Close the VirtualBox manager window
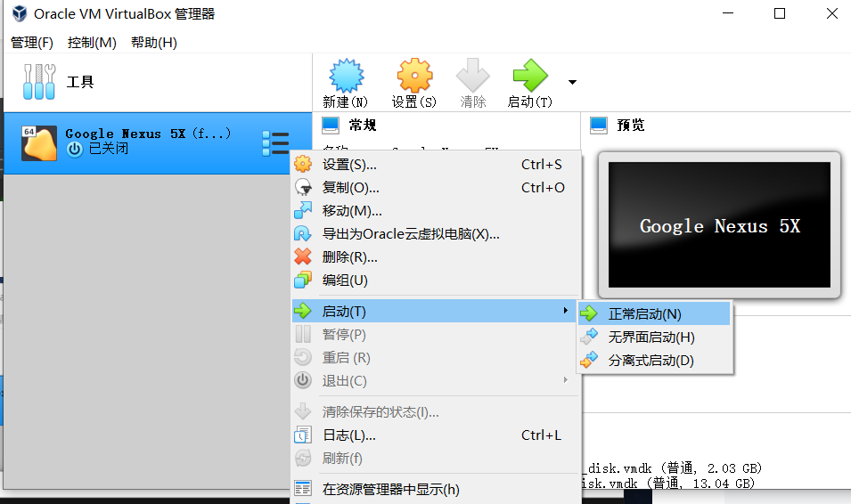The width and height of the screenshot is (851, 504). (832, 13)
